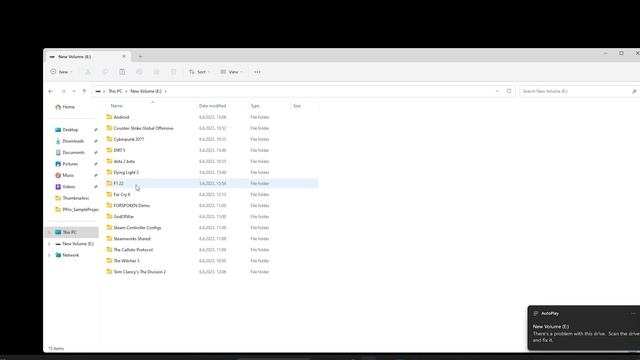Click the Rename toolbar icon
Image resolution: width=640 pixels, height=360 pixels.
click(x=139, y=72)
